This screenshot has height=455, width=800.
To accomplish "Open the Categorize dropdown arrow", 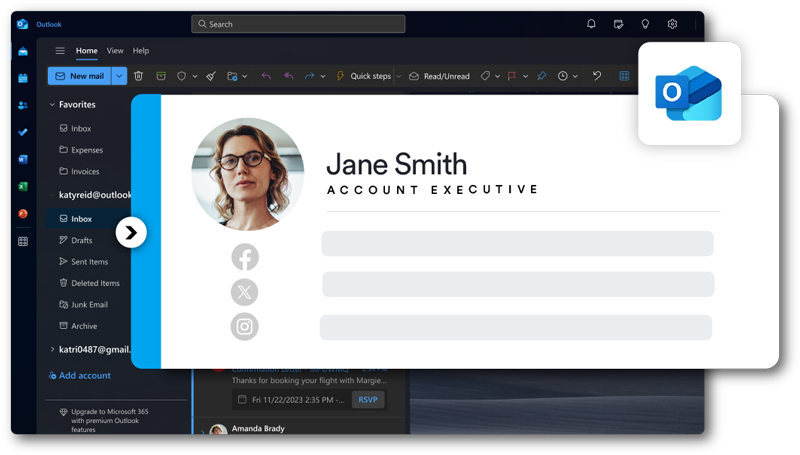I will point(497,77).
